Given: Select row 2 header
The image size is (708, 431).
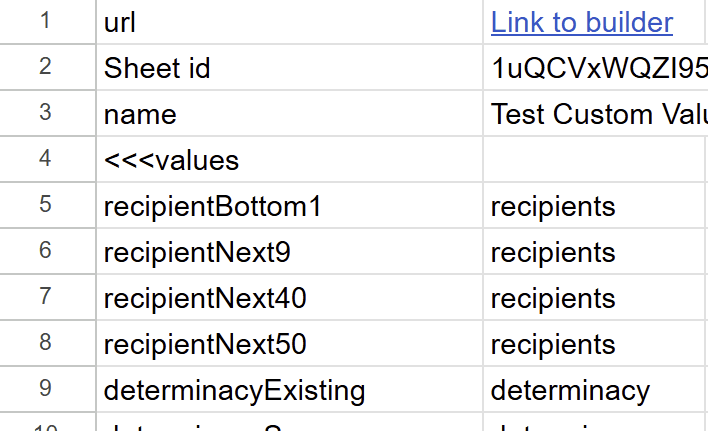Looking at the screenshot, I should tap(47, 67).
